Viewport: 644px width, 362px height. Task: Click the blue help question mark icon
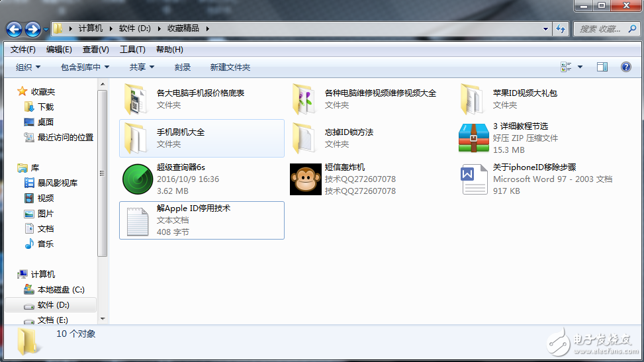[x=626, y=67]
